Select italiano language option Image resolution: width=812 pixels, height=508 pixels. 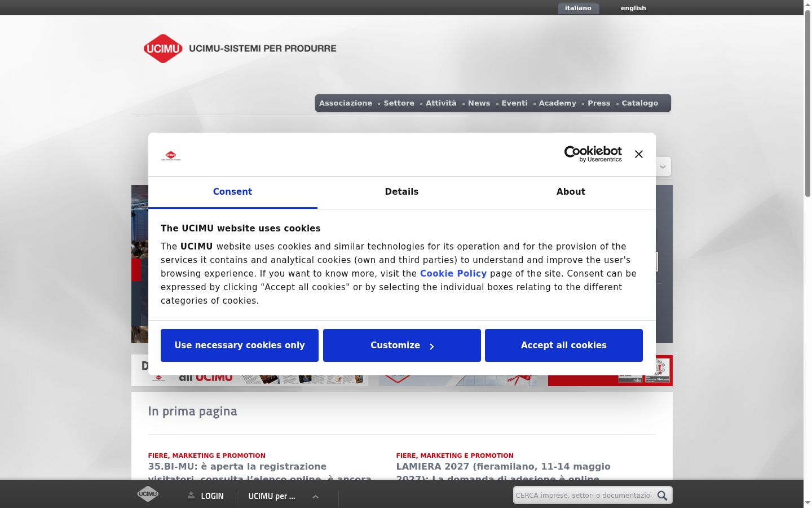578,8
